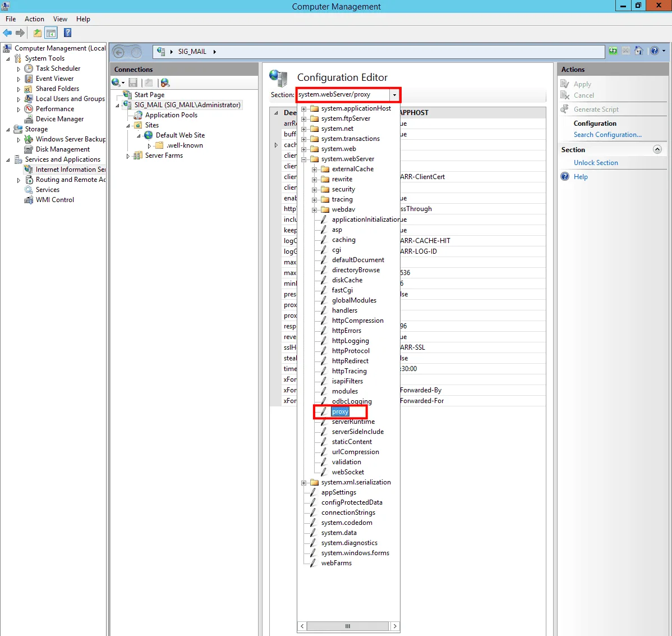
Task: Select the Sites node in Connections
Action: pyautogui.click(x=151, y=125)
